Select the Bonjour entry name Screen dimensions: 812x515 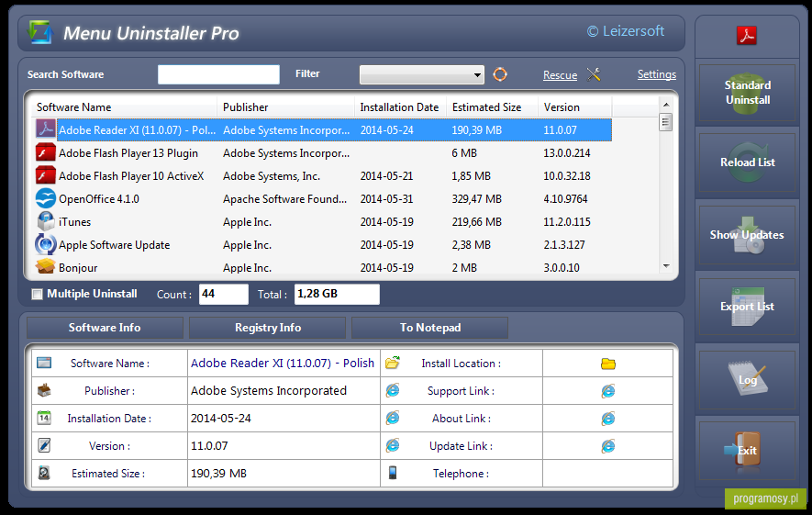(78, 268)
